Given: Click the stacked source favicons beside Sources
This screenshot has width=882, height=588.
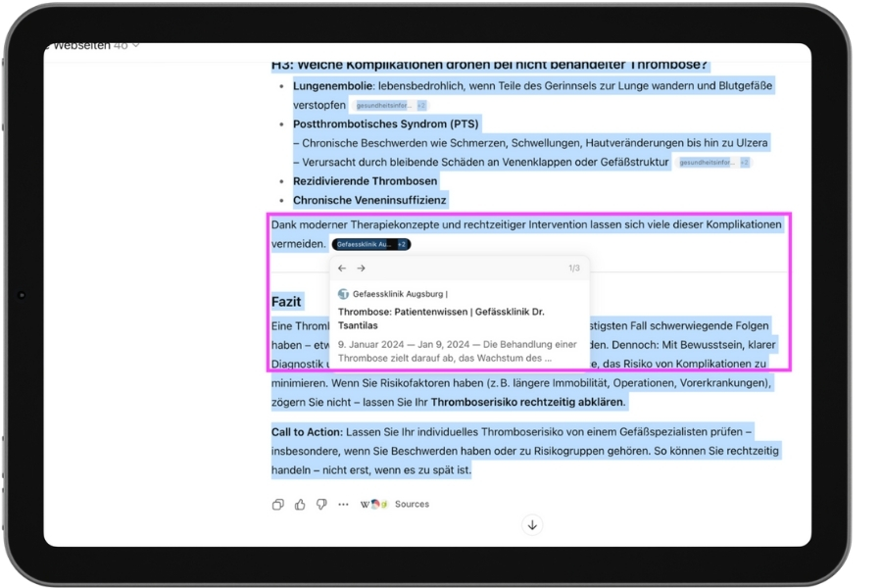Looking at the screenshot, I should [x=373, y=505].
